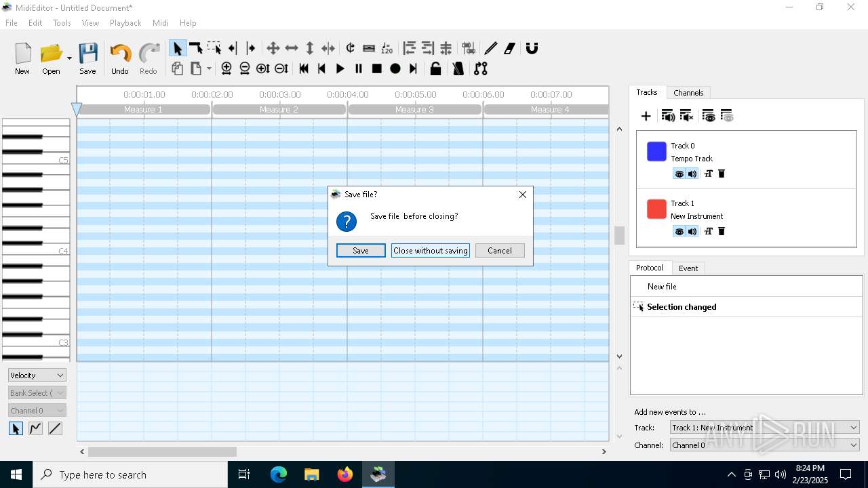Open the Velocity dropdown
The image size is (868, 488).
[37, 375]
